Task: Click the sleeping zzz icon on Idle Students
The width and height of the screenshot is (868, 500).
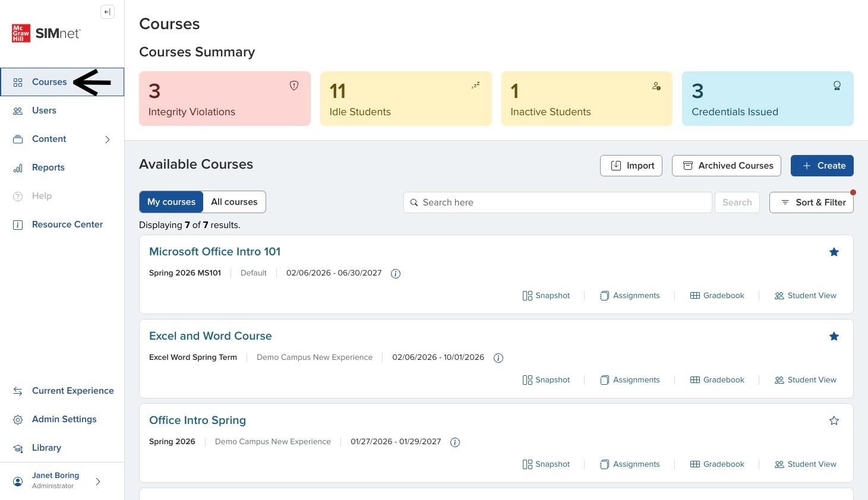Action: pyautogui.click(x=475, y=86)
